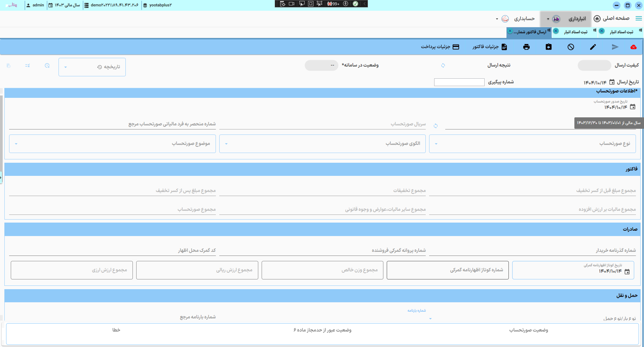Click the refresh icon beside نتیجه ارسال
The height and width of the screenshot is (347, 644).
(443, 65)
